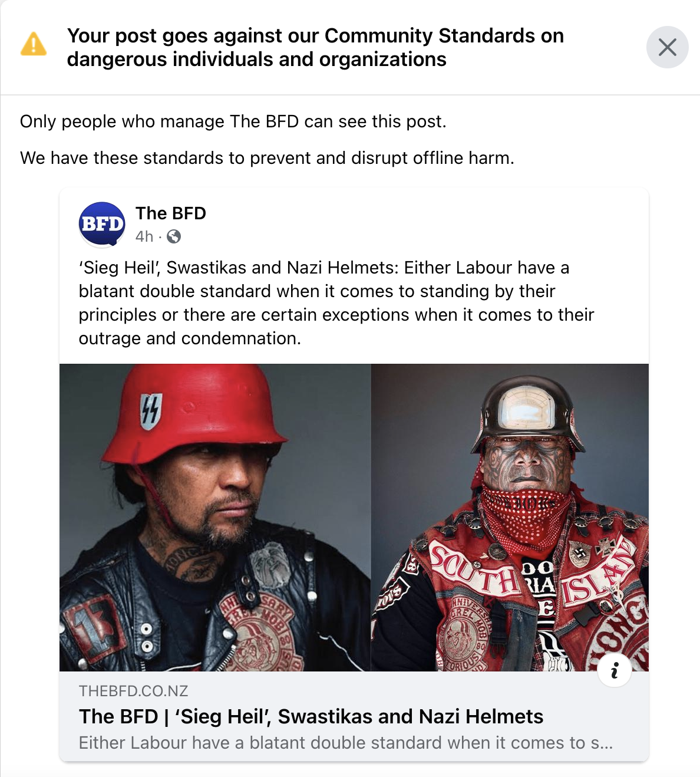Screen dimensions: 700x777
Task: Open The BFD page name link
Action: point(171,213)
